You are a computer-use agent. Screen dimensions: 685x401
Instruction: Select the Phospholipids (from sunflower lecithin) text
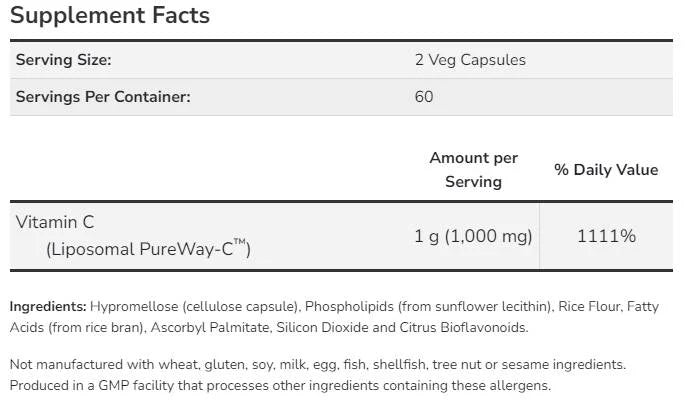click(424, 306)
